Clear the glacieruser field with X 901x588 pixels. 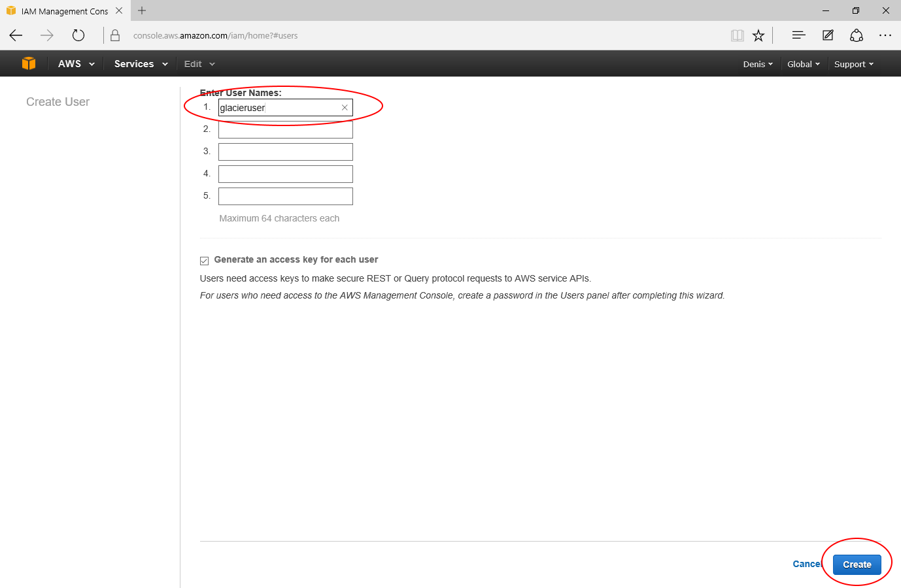click(345, 108)
